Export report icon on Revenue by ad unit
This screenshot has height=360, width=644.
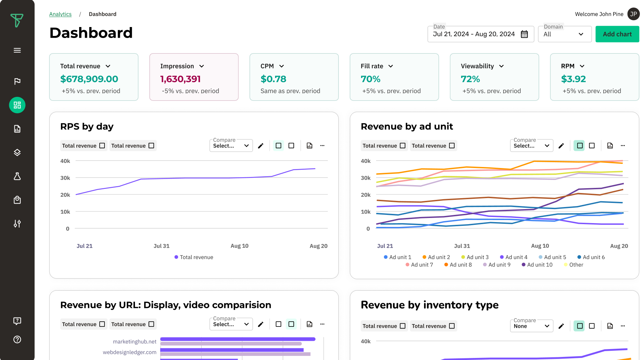pos(610,146)
